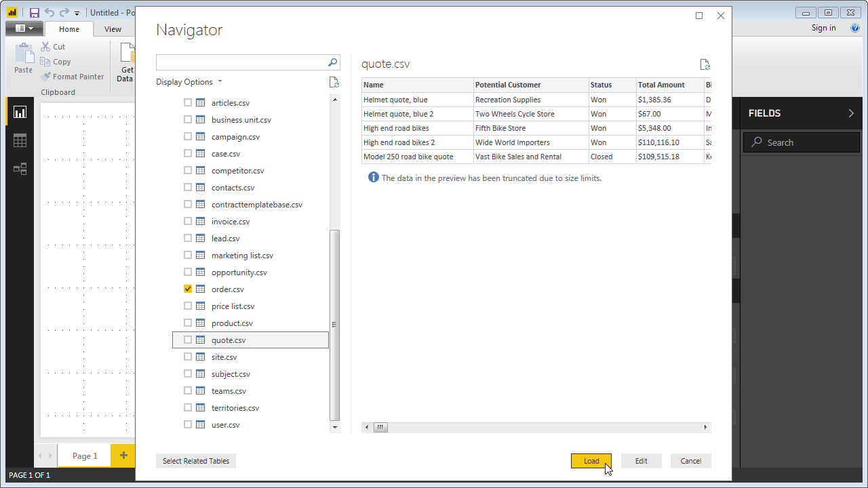Switch to the View ribbon tab
This screenshot has height=488, width=868.
click(x=113, y=28)
